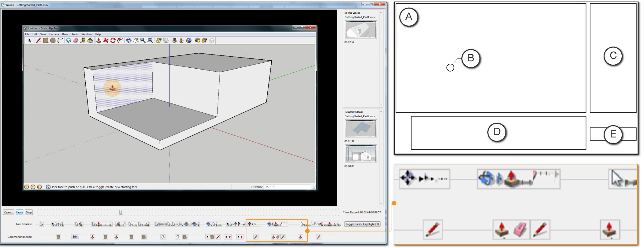Click the Edit marker on Command timeline

(x=75, y=237)
